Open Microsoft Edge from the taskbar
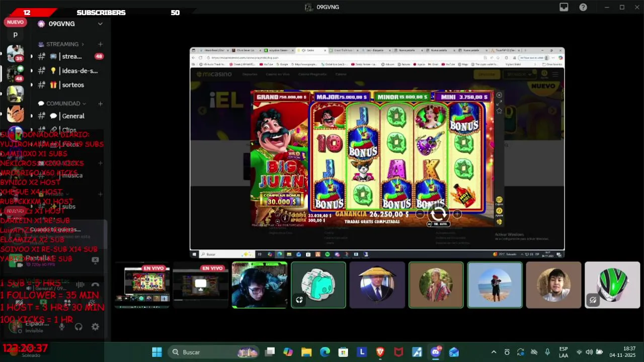Image resolution: width=644 pixels, height=362 pixels. pyautogui.click(x=325, y=352)
